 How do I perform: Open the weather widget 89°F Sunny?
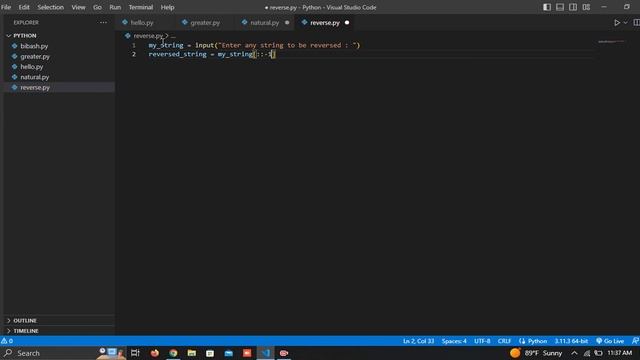tap(536, 353)
